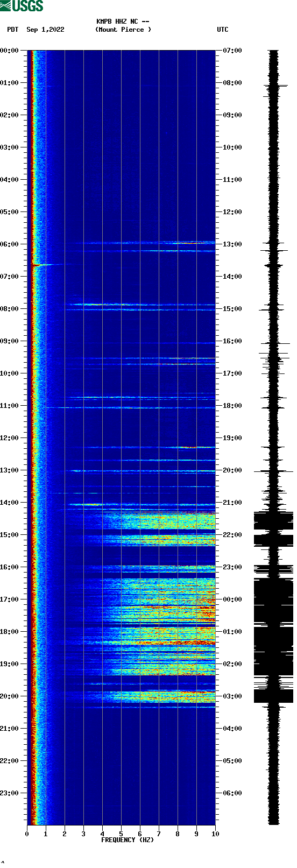Click the 23:00 PDT time label

pos(10,793)
